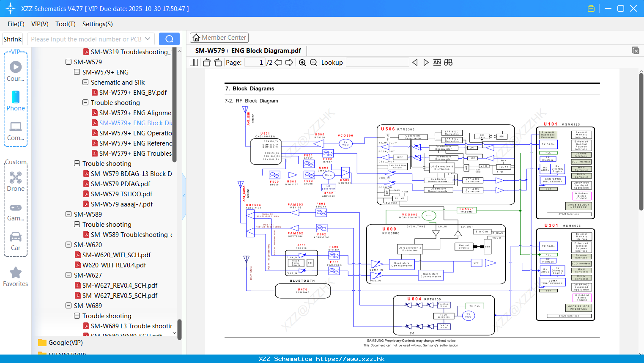The height and width of the screenshot is (363, 644).
Task: Click the Abi text-match icon
Action: (437, 63)
